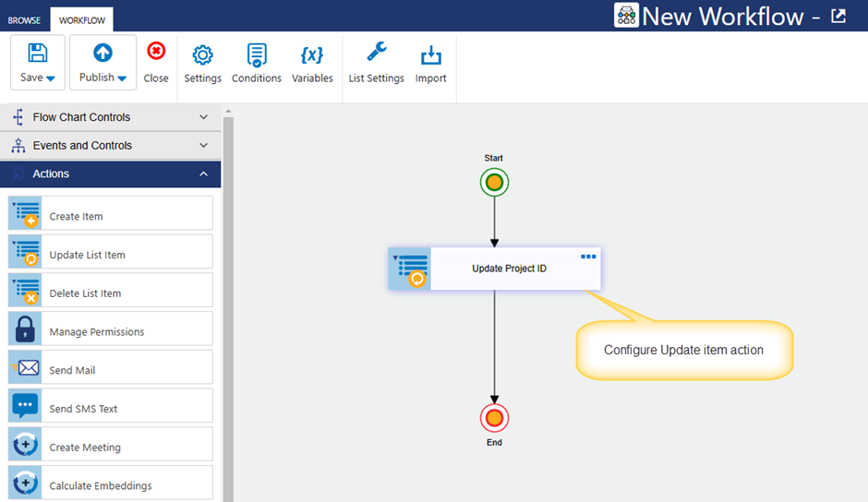Select the Send Mail action
Screen dimensions: 868x502
pos(110,367)
